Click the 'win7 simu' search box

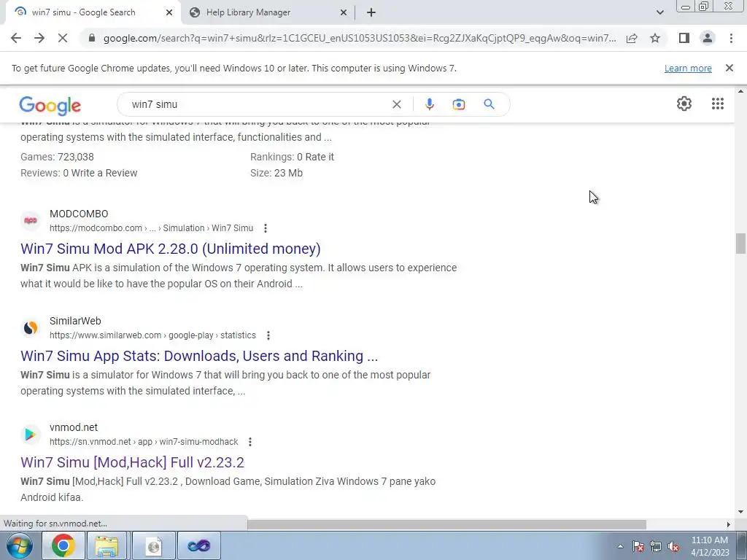[x=258, y=104]
